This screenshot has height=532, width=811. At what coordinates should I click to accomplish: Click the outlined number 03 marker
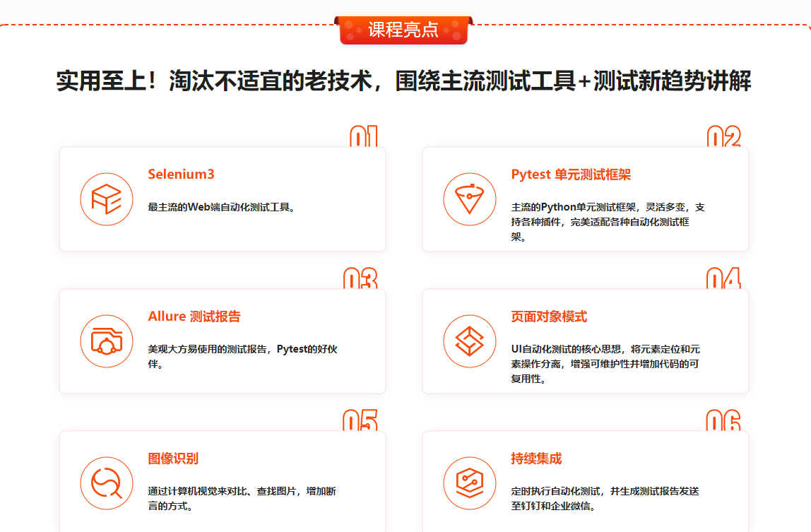coord(360,279)
